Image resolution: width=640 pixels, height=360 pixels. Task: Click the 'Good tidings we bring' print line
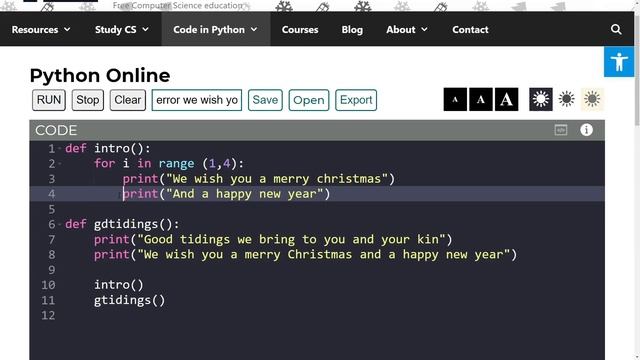point(273,239)
